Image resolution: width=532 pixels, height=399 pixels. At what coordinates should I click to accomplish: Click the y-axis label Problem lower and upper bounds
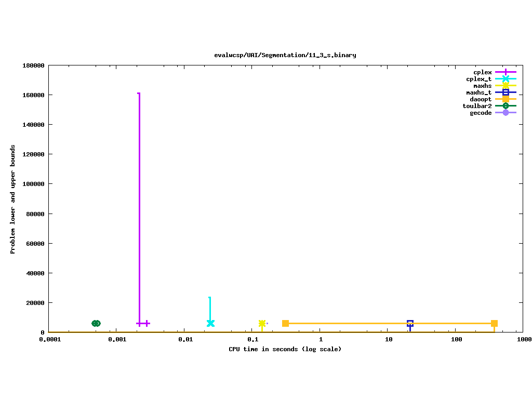click(13, 199)
